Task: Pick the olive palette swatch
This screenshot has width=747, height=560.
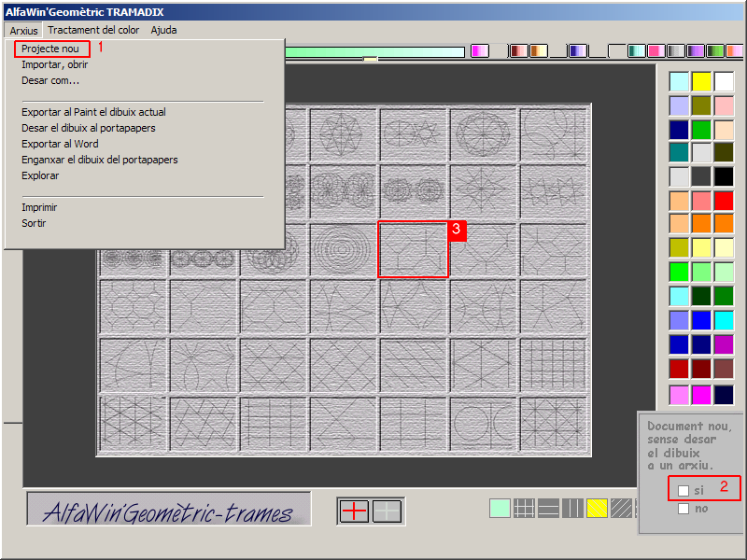Action: click(701, 105)
